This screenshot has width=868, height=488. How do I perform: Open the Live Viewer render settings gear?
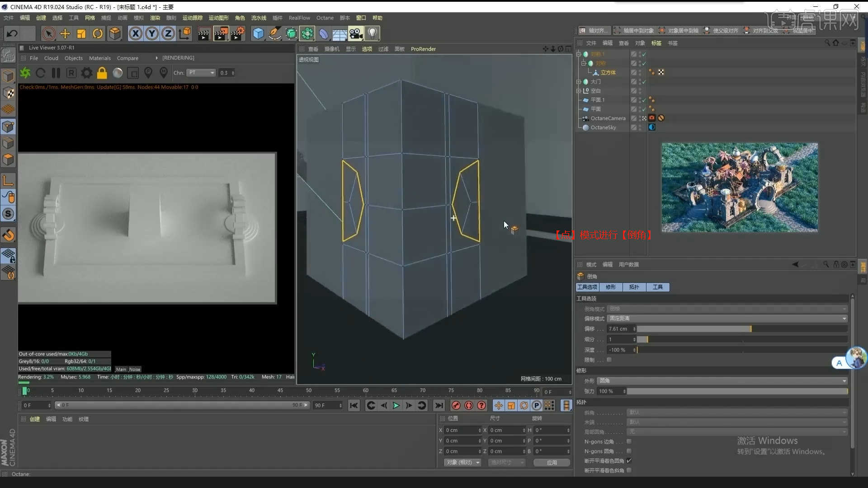click(x=86, y=73)
